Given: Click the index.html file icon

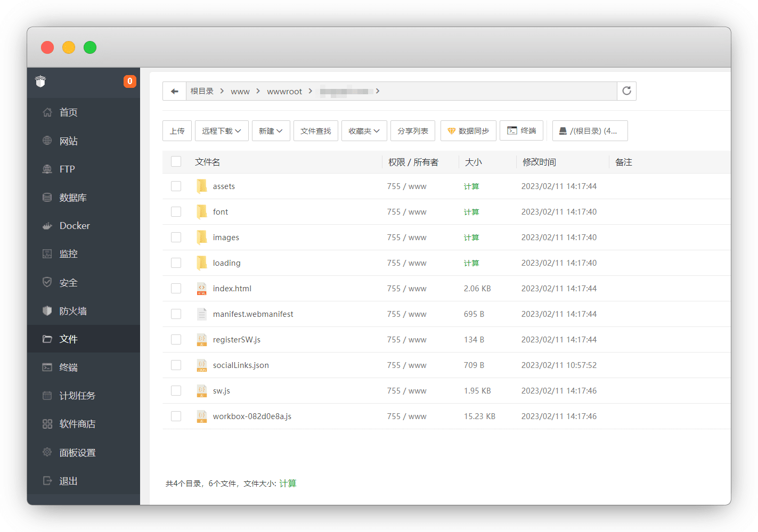Looking at the screenshot, I should (202, 289).
